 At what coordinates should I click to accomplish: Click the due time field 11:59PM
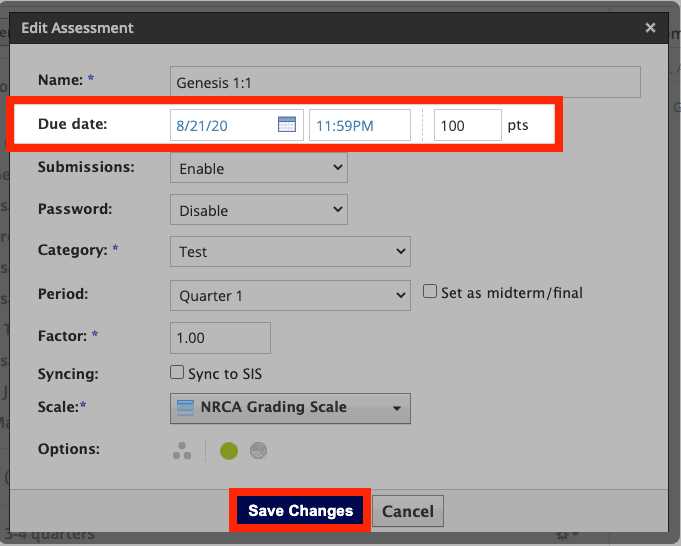click(360, 125)
